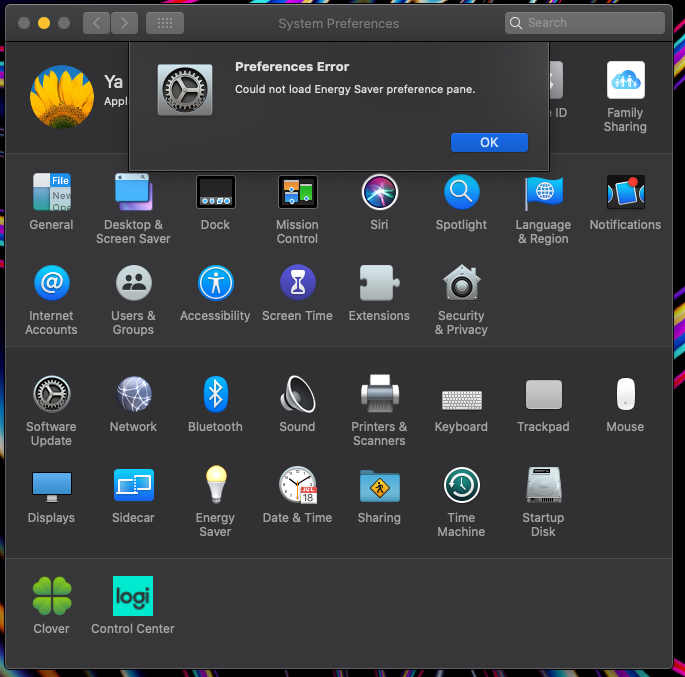Open Screen Time preferences
685x677 pixels.
[298, 283]
